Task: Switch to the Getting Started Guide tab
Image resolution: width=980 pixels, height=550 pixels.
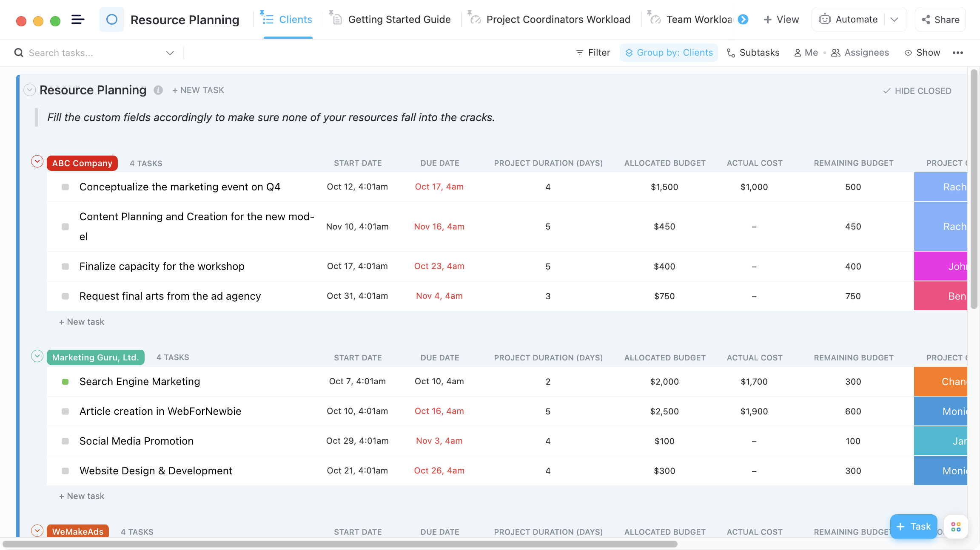Action: click(398, 19)
